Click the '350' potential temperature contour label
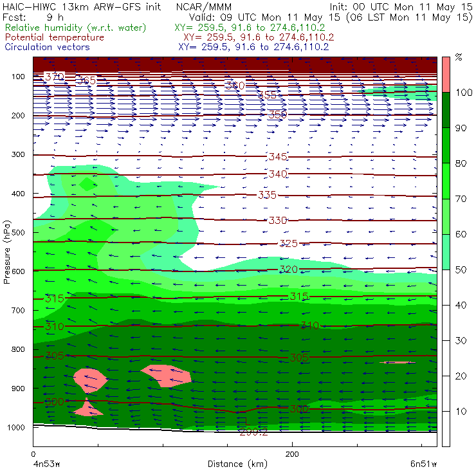The width and height of the screenshot is (476, 476). pos(278,114)
